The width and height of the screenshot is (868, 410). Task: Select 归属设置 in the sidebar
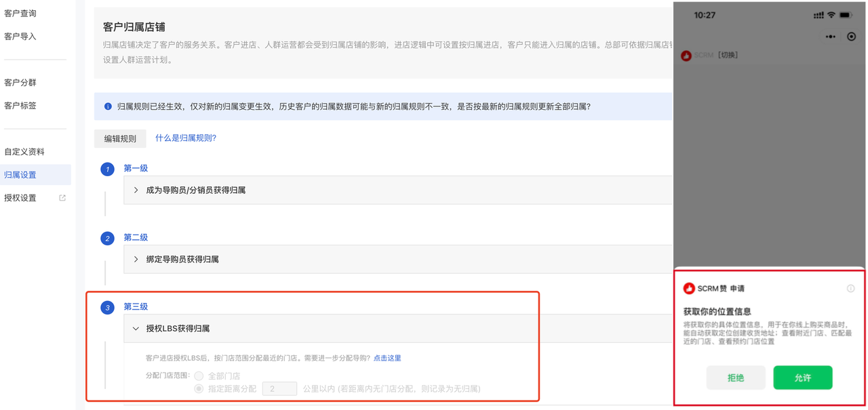pyautogui.click(x=35, y=175)
